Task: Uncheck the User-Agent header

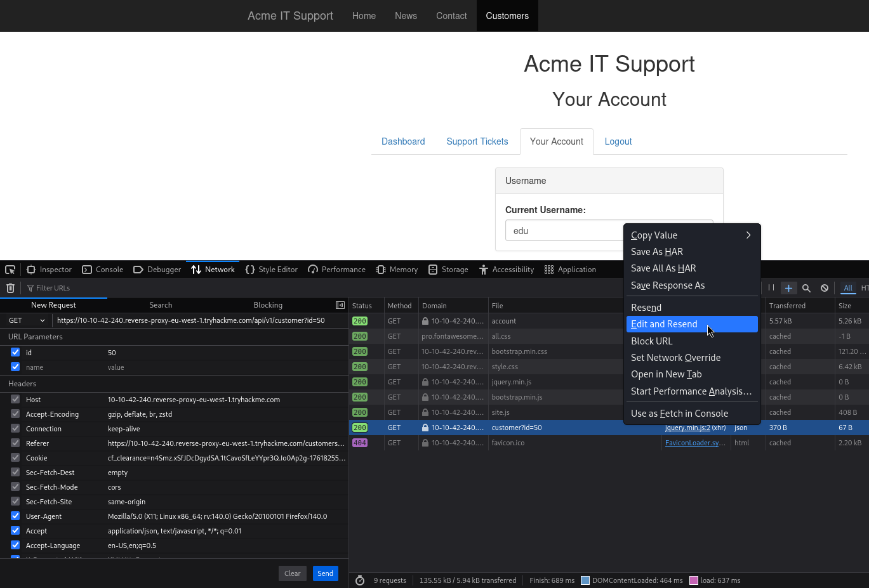Action: click(x=15, y=516)
